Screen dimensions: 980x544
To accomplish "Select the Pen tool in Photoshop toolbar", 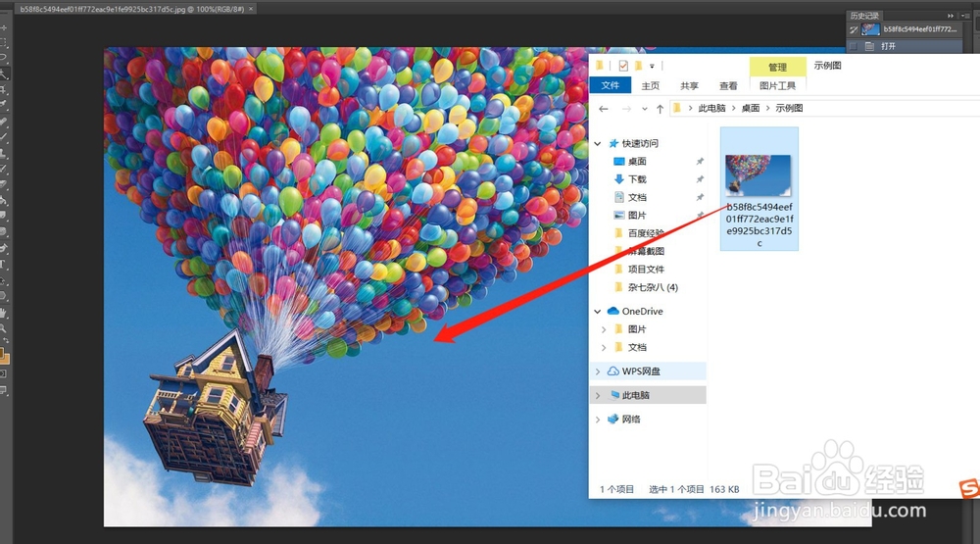I will 3,248.
